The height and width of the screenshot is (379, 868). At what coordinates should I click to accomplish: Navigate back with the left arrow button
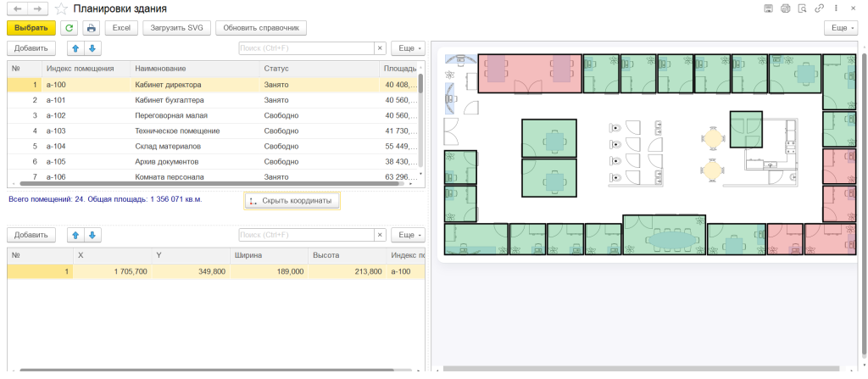tap(17, 8)
